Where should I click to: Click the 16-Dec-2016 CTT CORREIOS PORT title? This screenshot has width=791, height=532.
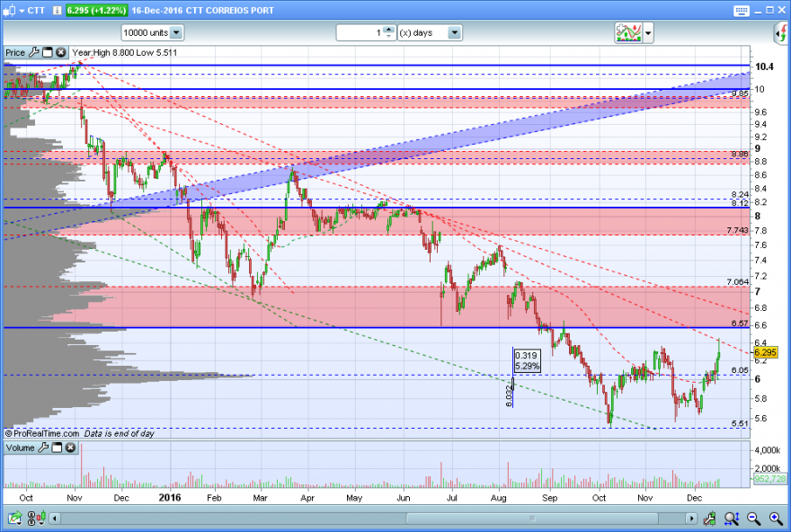point(203,11)
